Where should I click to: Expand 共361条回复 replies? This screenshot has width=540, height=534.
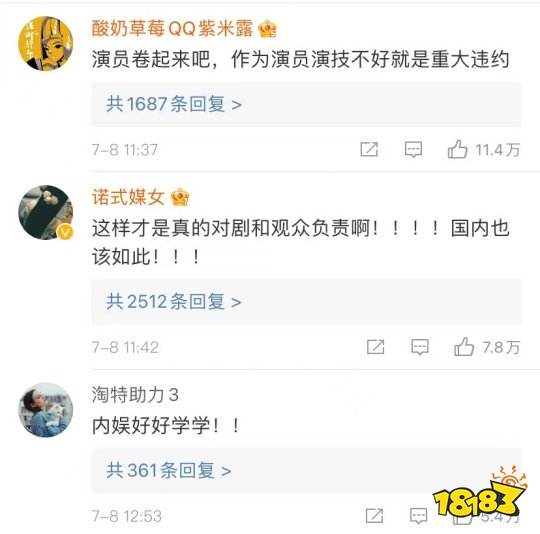point(306,470)
